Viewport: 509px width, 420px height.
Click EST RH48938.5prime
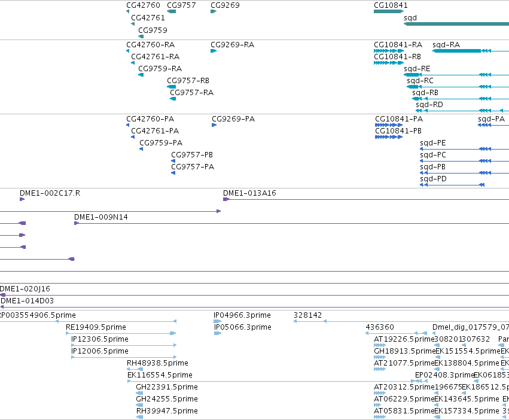click(x=157, y=363)
